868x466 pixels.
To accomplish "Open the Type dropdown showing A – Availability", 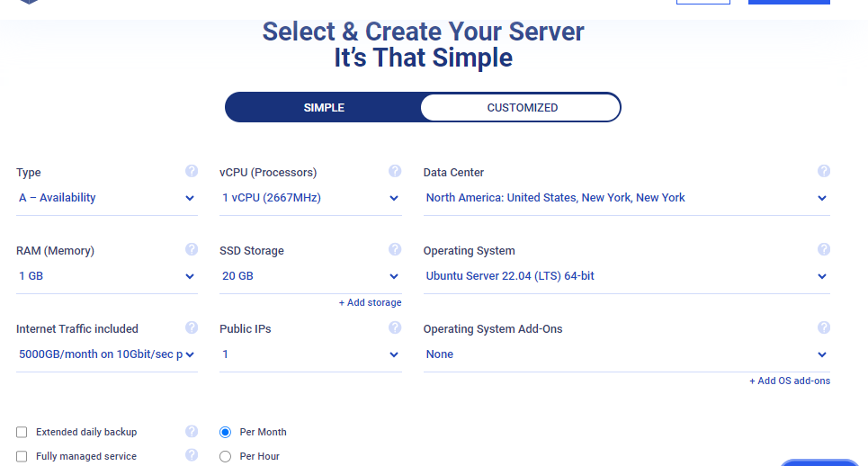I will 107,198.
